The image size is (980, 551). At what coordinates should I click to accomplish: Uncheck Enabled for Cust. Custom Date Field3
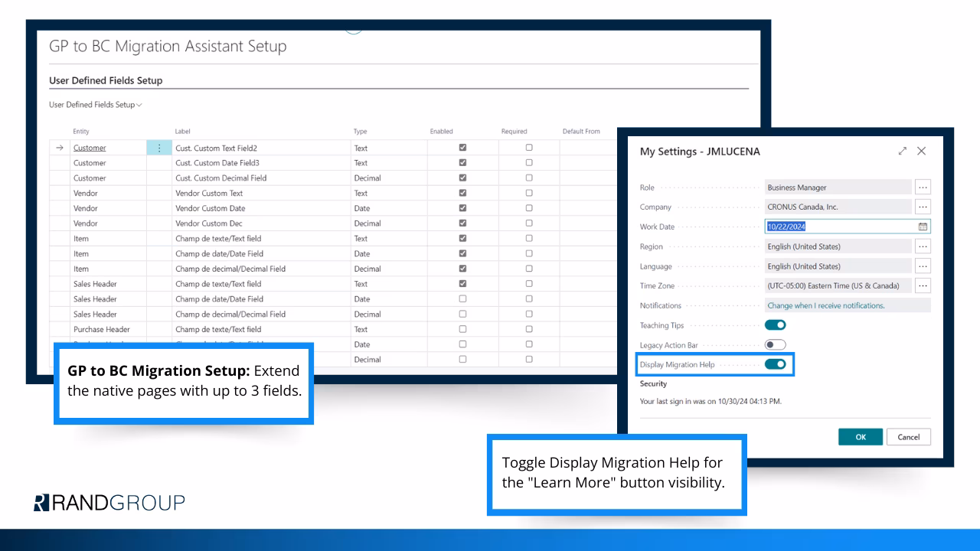pyautogui.click(x=462, y=163)
